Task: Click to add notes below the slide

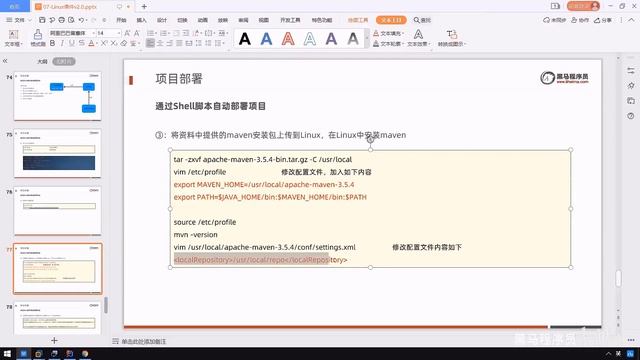Action: coord(144,341)
